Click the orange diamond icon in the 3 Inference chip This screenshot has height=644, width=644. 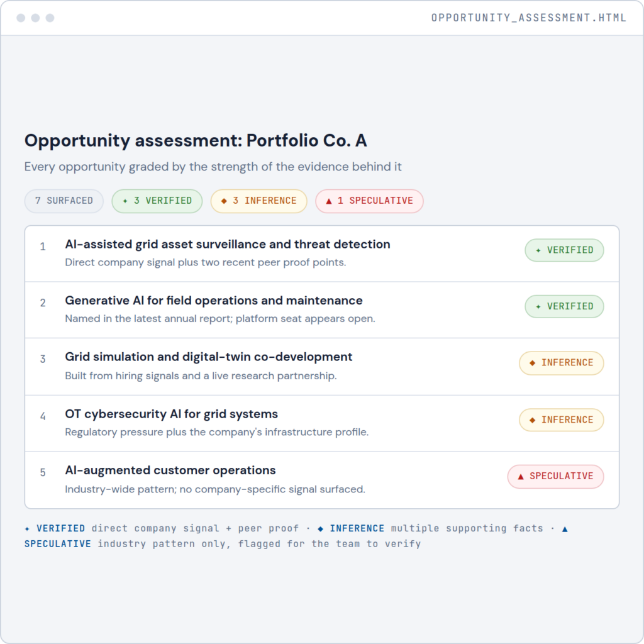[x=224, y=201]
